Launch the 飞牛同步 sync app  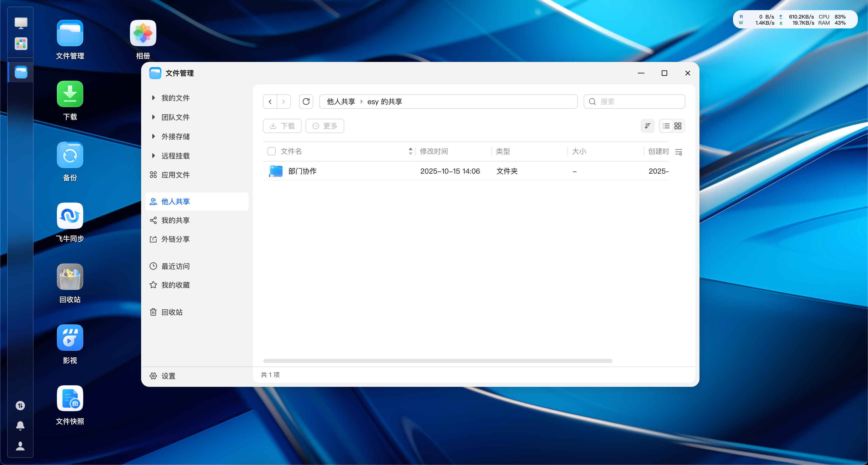click(70, 216)
